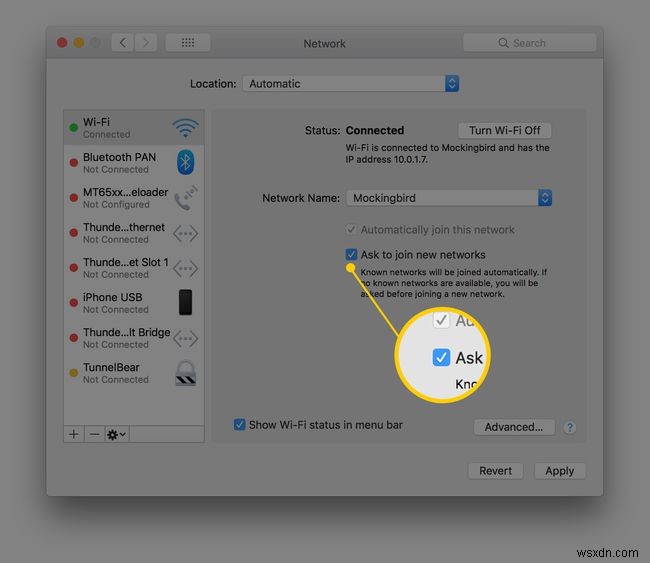
Task: Click the Apply button
Action: coord(560,471)
